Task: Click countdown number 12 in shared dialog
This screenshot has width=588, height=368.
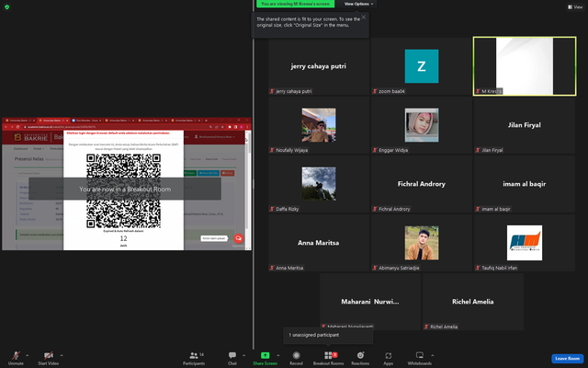Action: [123, 238]
